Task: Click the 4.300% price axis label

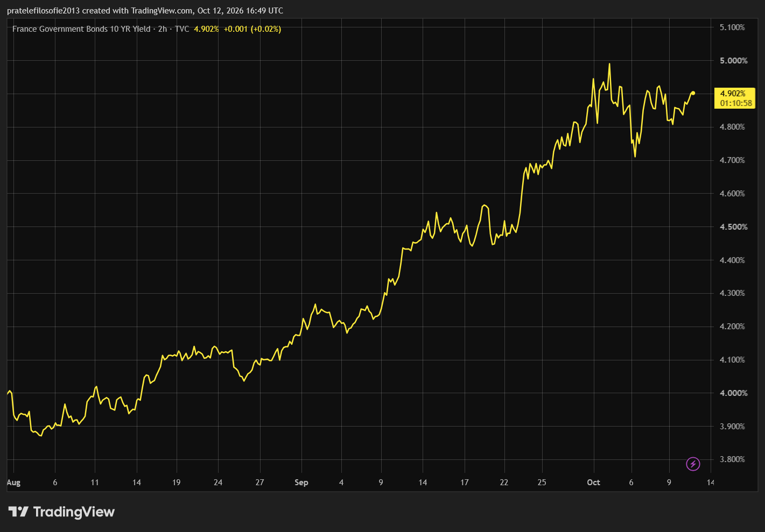Action: point(732,293)
